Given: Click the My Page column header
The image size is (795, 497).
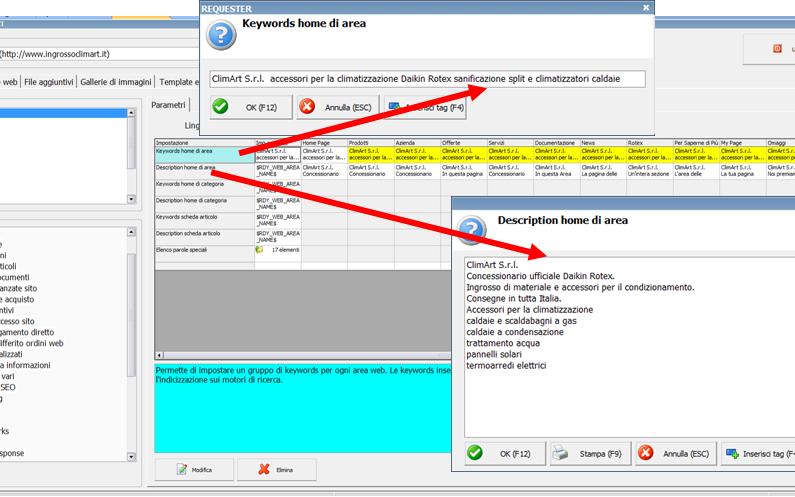Looking at the screenshot, I should pyautogui.click(x=743, y=143).
